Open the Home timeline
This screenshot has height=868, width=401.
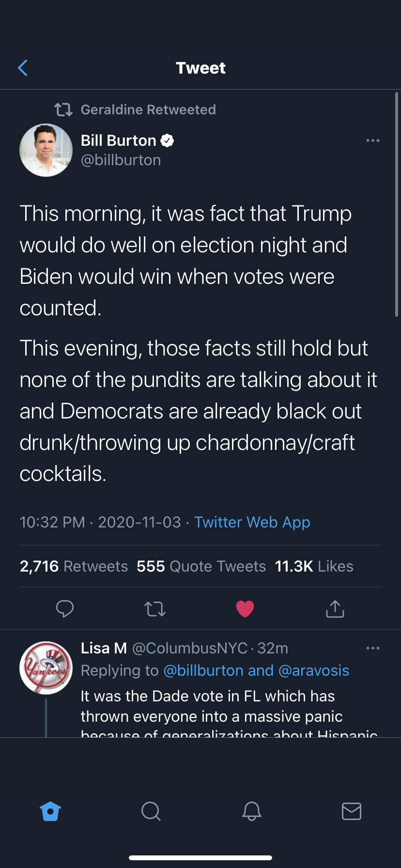coord(50,811)
